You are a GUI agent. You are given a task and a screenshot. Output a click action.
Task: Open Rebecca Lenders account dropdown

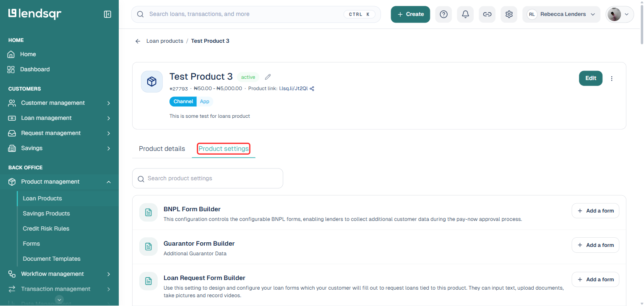point(561,14)
